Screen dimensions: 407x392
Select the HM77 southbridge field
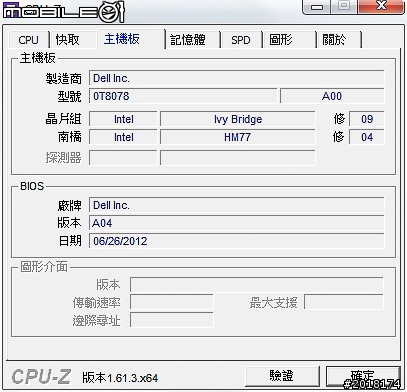click(x=238, y=137)
